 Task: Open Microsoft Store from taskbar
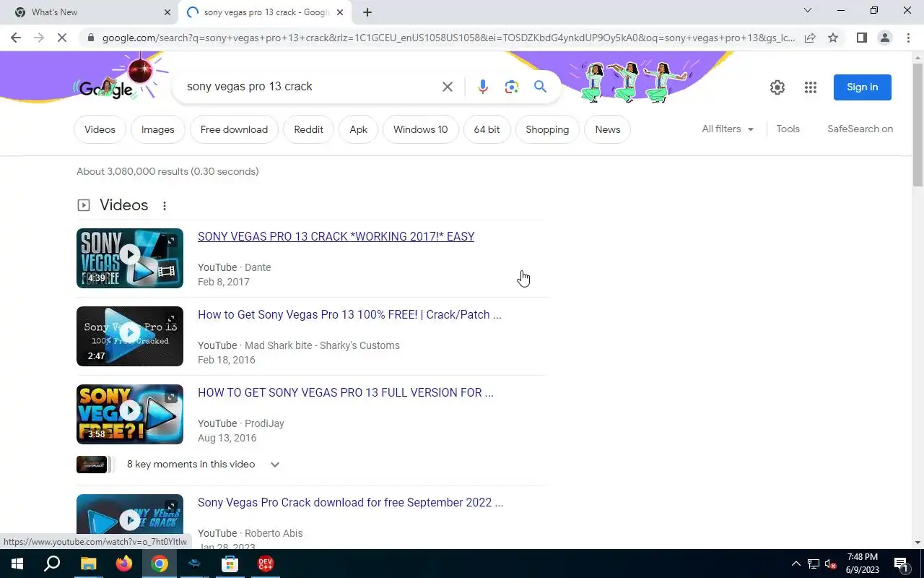pyautogui.click(x=230, y=564)
